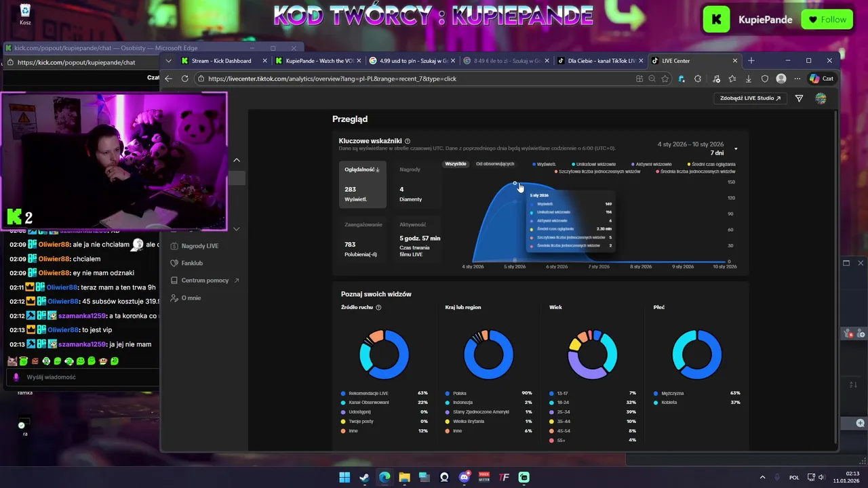Open Windows Start menu
Screen dimensions: 868x488
pyautogui.click(x=344, y=477)
